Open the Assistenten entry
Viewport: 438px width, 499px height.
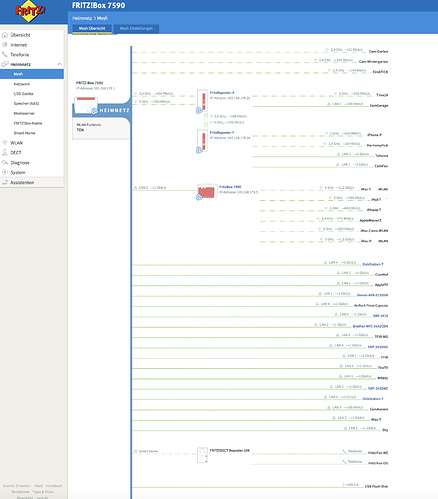tap(22, 182)
